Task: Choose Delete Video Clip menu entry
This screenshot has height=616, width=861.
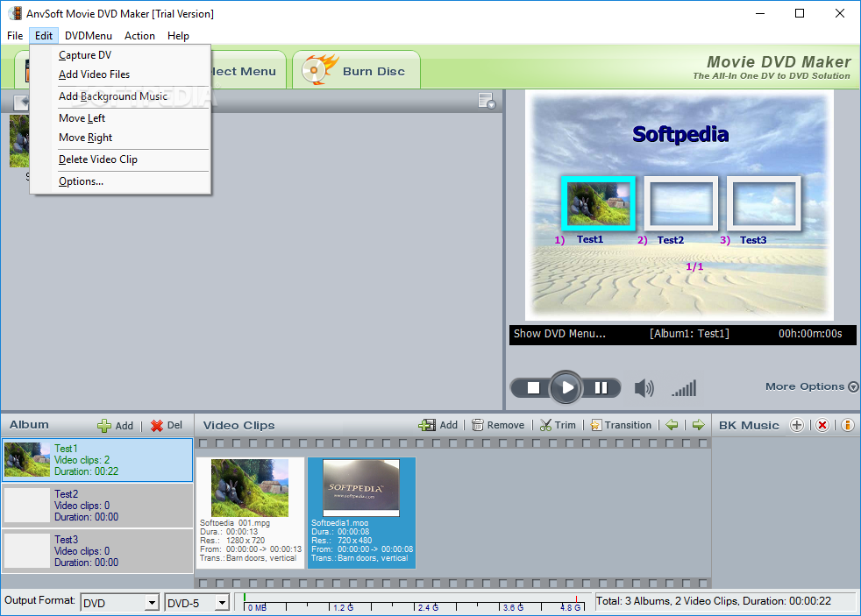Action: pyautogui.click(x=120, y=159)
